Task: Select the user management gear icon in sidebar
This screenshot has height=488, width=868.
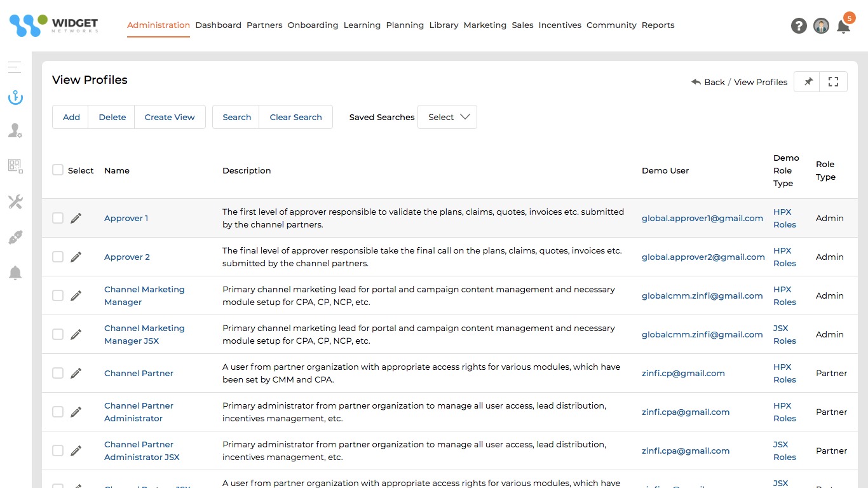Action: tap(15, 130)
